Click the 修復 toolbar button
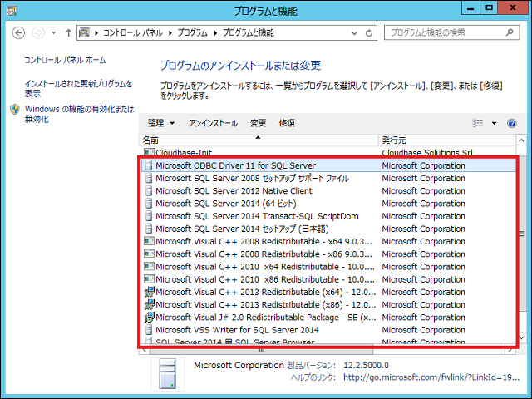The image size is (532, 399). point(287,123)
